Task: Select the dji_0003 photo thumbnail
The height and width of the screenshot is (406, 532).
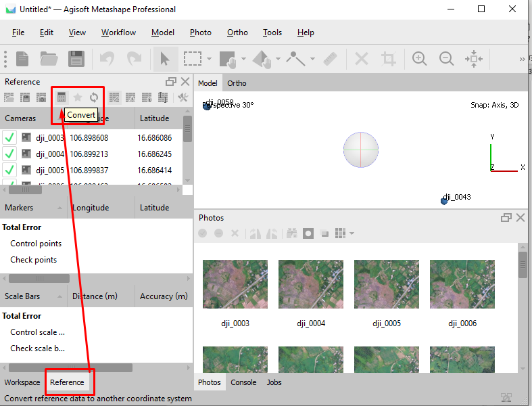Action: click(x=235, y=284)
